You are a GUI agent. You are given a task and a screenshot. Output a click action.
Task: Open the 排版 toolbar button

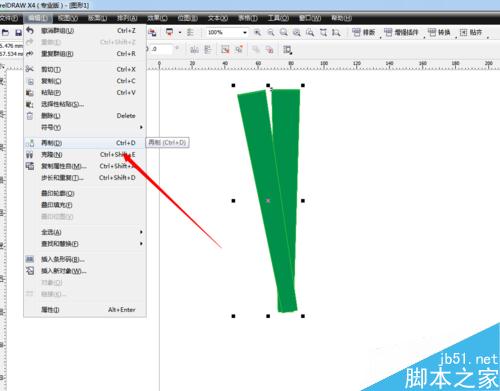(364, 32)
